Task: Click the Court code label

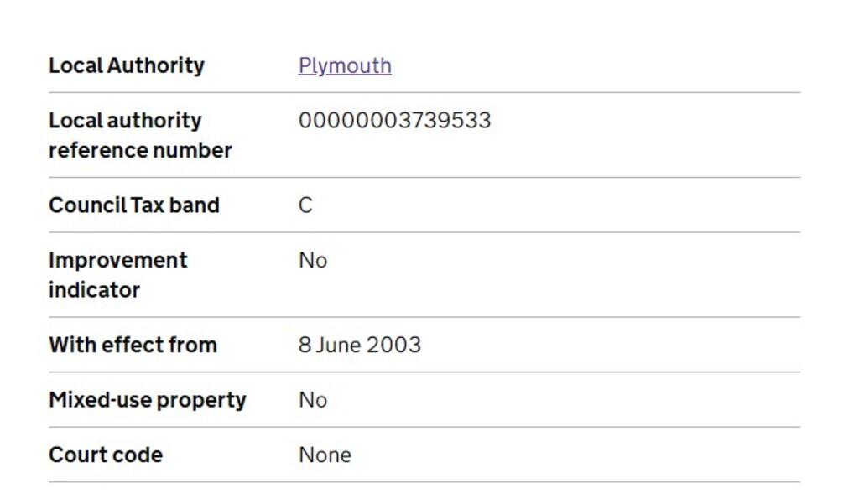Action: click(x=106, y=455)
